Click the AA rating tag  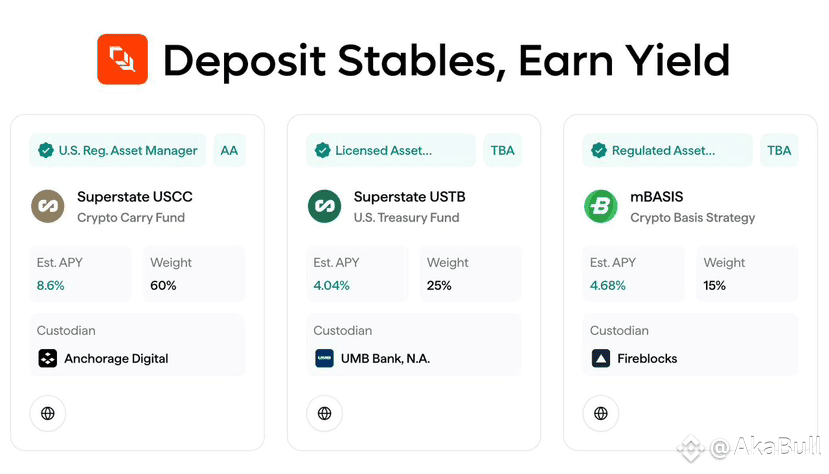pos(229,151)
